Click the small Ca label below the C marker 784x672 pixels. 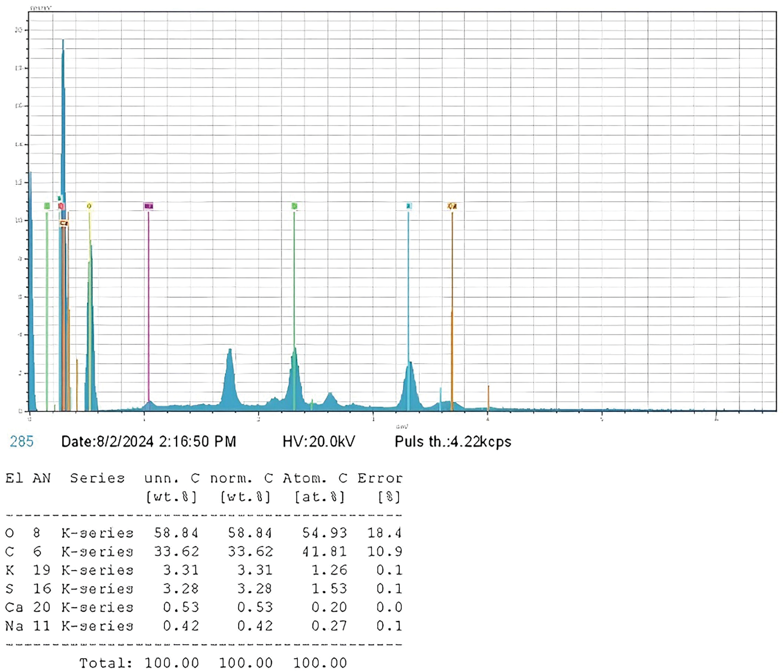click(x=64, y=223)
